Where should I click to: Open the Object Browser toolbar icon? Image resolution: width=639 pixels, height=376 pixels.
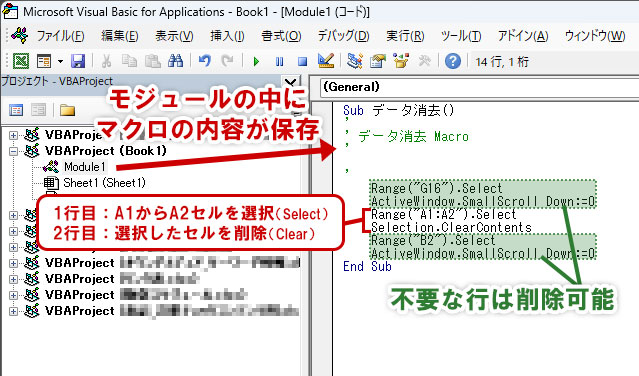coord(401,62)
